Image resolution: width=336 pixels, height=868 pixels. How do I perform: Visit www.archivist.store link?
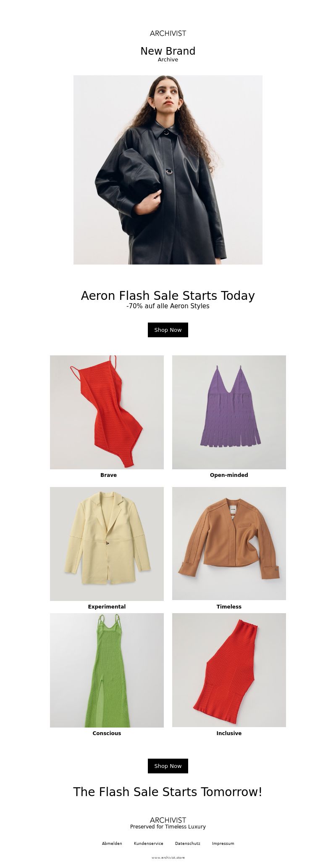168,857
